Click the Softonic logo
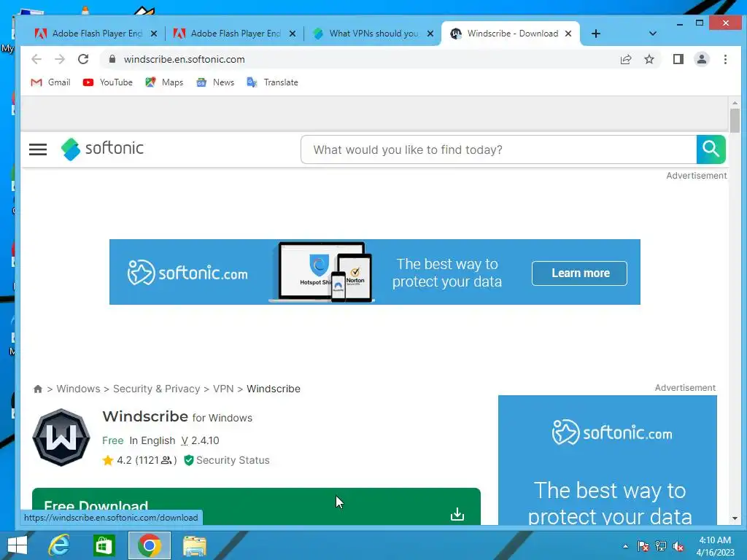The height and width of the screenshot is (560, 747). (102, 149)
